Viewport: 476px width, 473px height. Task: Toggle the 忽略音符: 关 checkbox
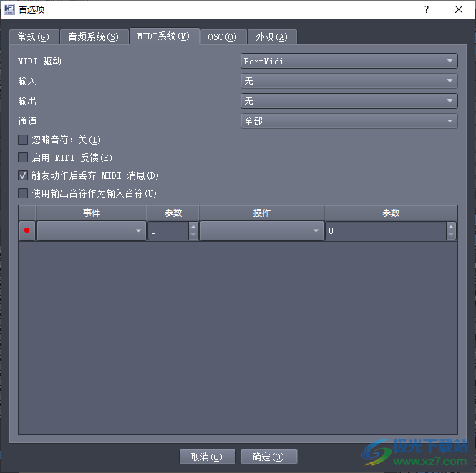pos(23,140)
